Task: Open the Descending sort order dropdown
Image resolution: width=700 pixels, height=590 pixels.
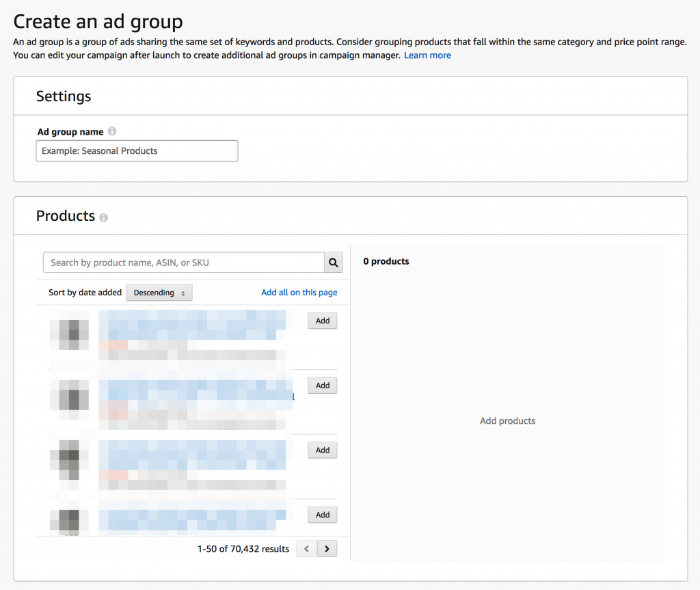Action: pos(159,293)
